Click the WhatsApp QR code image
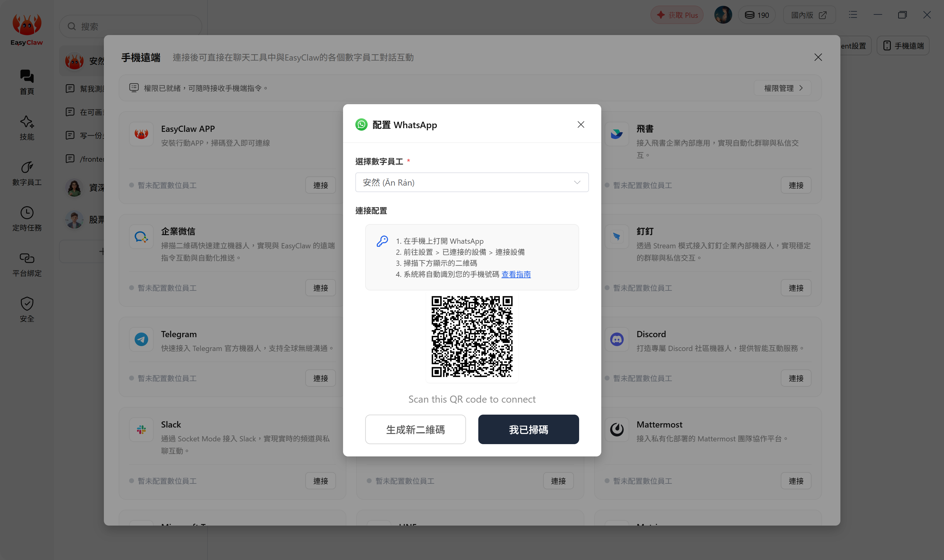Viewport: 944px width, 560px height. pyautogui.click(x=472, y=336)
